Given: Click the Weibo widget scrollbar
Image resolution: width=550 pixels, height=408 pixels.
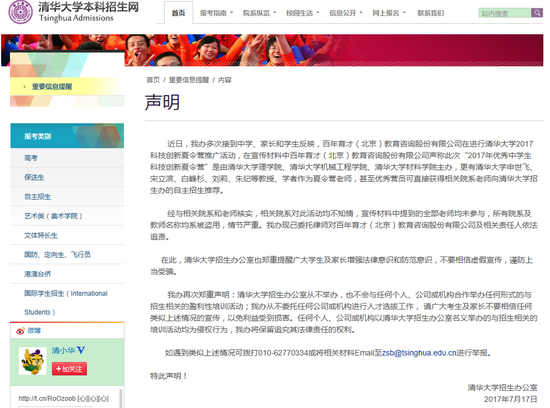Looking at the screenshot, I should 121,398.
